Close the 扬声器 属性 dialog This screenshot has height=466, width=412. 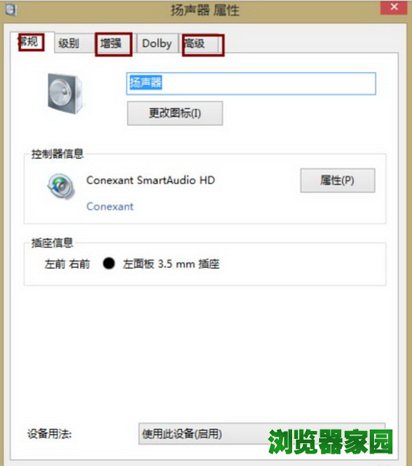[x=394, y=7]
